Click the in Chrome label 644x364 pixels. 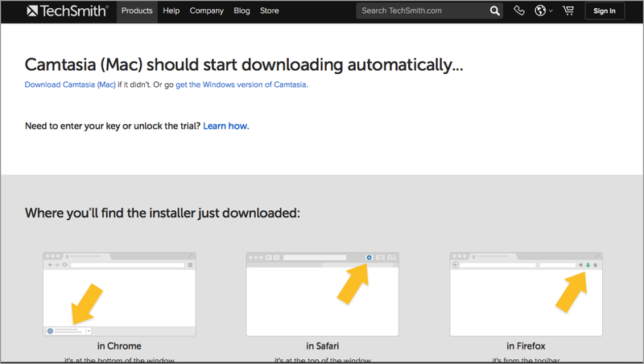[119, 346]
